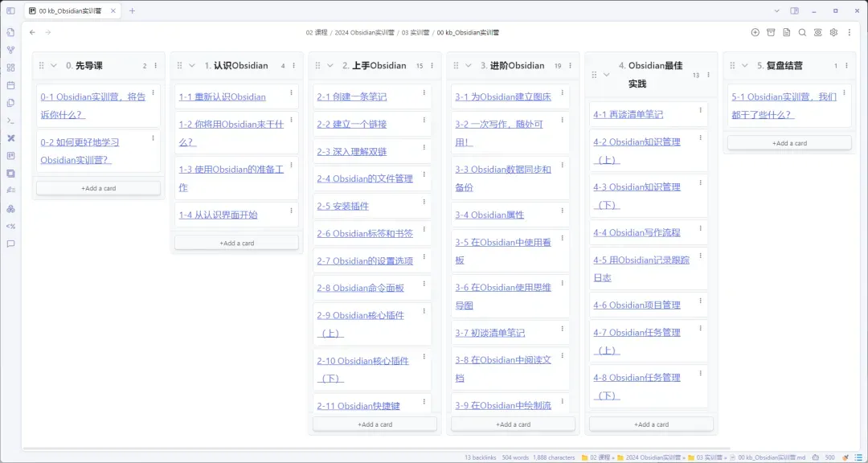This screenshot has width=868, height=463.
Task: Search the board with magnifier icon
Action: pos(802,33)
